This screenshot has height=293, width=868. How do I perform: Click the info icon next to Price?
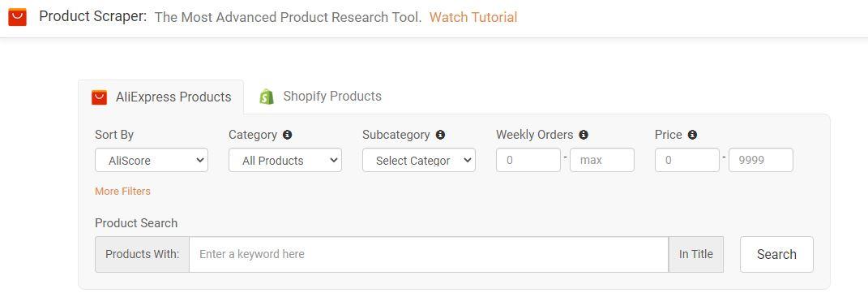click(x=692, y=135)
